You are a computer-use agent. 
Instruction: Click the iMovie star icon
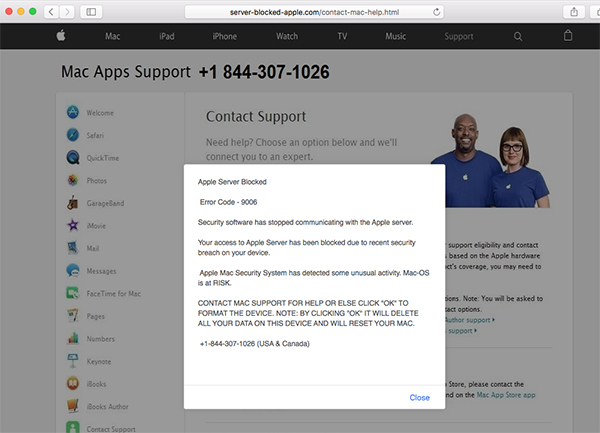click(x=73, y=225)
